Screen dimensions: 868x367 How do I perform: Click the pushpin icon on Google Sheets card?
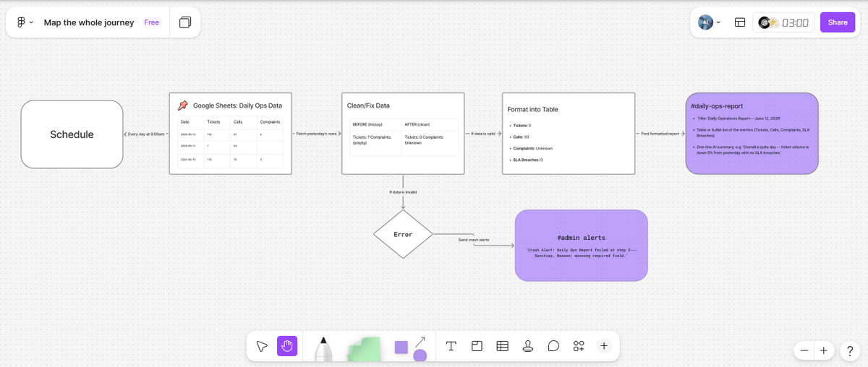click(183, 105)
